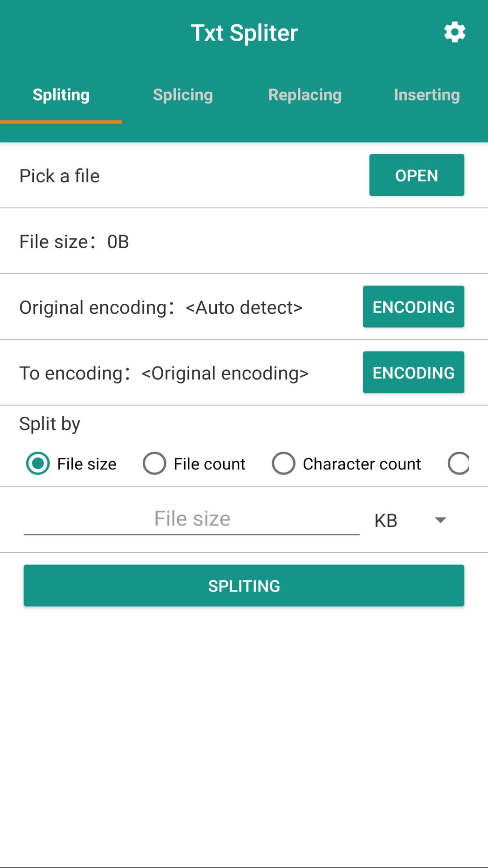The height and width of the screenshot is (868, 488).
Task: Click ENCODING button beside Original encoding
Action: [x=413, y=307]
